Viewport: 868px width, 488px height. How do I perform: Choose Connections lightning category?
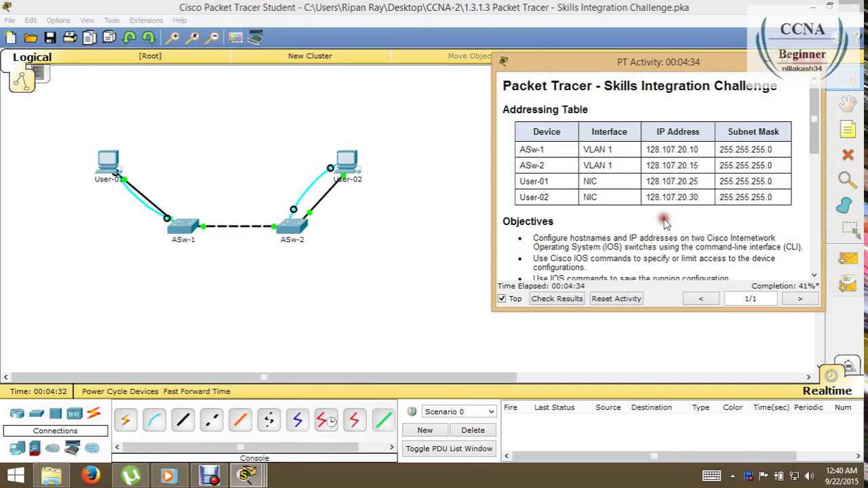[x=94, y=413]
